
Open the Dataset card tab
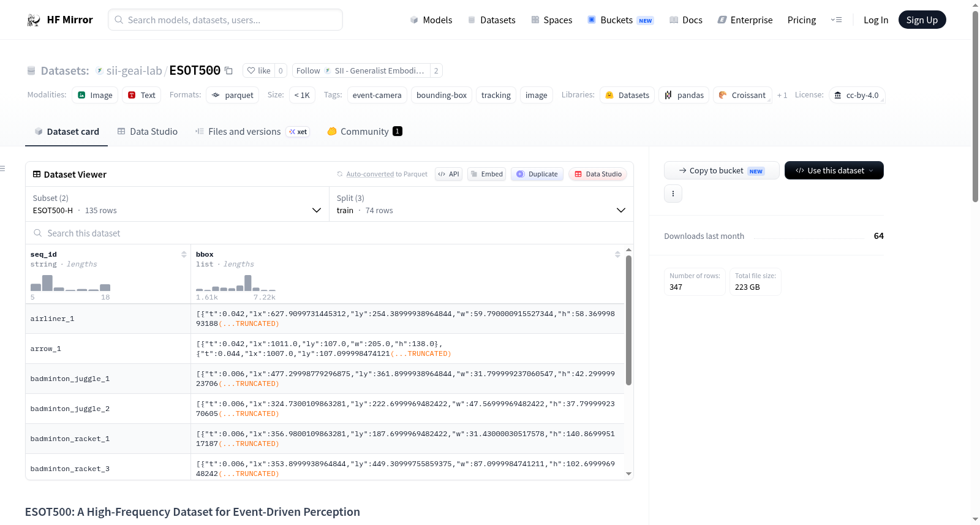pyautogui.click(x=67, y=132)
